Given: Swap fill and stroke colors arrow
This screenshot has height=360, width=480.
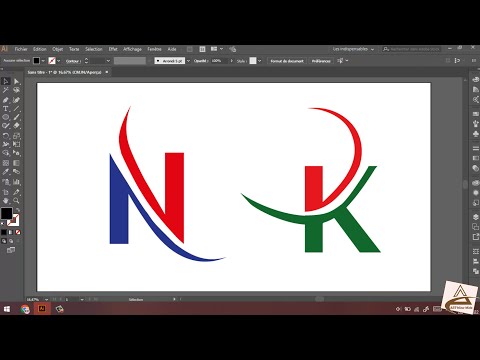Looking at the screenshot, I should click(x=18, y=210).
